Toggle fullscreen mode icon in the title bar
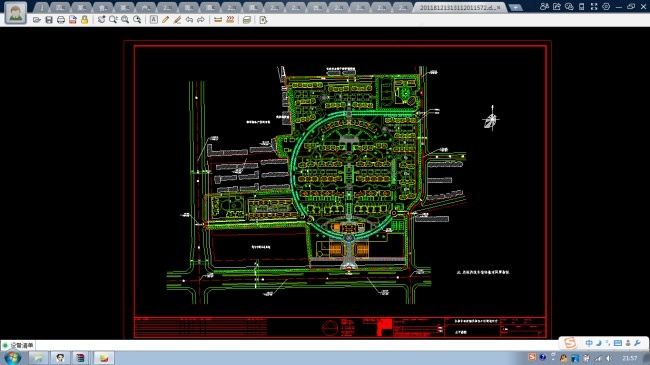The width and height of the screenshot is (650, 365). coord(594,7)
